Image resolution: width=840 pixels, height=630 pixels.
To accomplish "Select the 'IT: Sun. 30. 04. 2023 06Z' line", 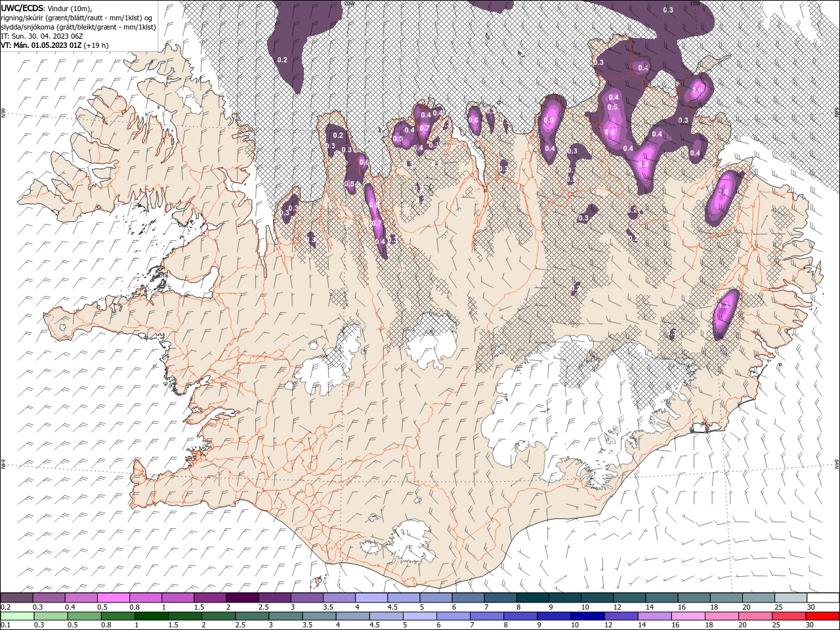I will (x=43, y=35).
